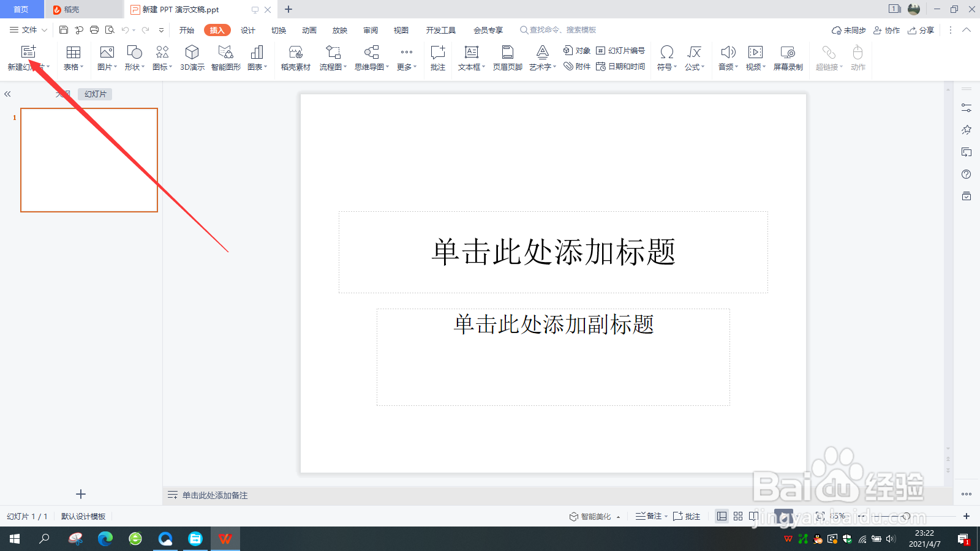
Task: Collapse the ribbon with the chevron
Action: tap(967, 29)
